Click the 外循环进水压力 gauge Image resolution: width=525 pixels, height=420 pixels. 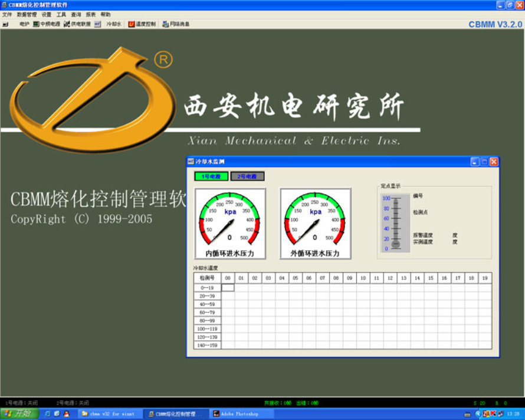click(316, 224)
